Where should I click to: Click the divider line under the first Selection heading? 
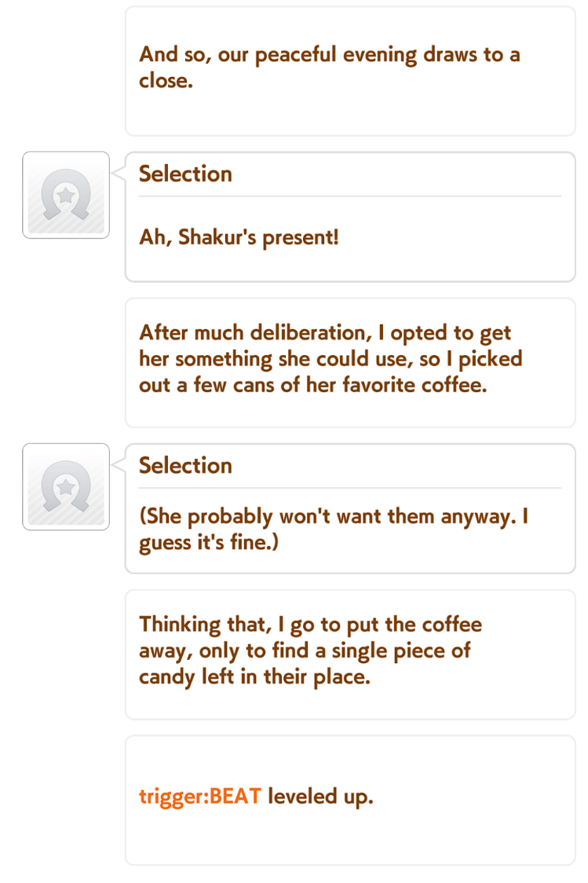[x=350, y=196]
